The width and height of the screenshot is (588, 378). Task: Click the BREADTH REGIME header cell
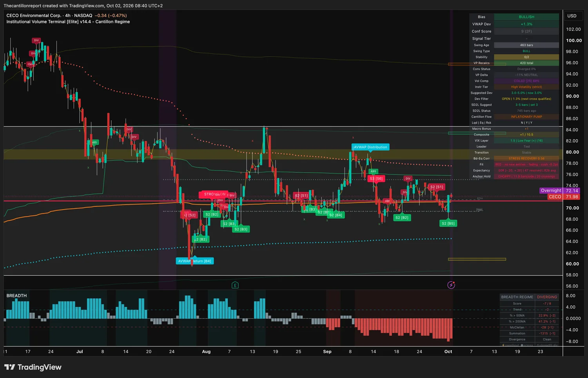517,297
